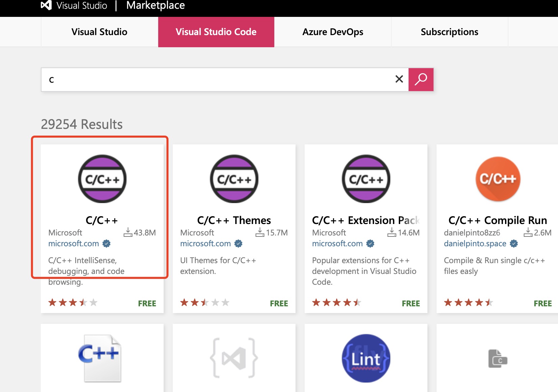
Task: Click FREE label on C/C++ Themes card
Action: [x=279, y=304]
